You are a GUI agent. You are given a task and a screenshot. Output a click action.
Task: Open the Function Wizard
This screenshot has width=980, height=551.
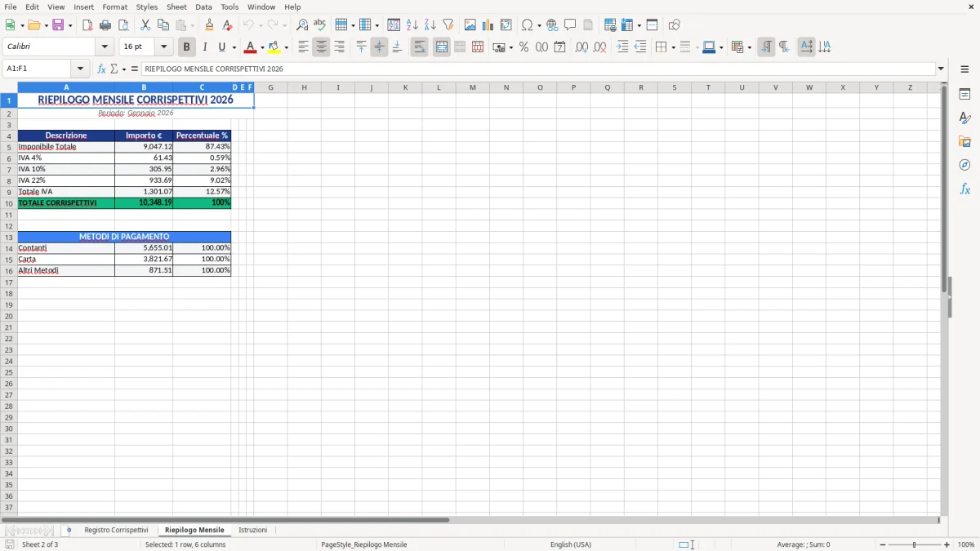point(102,69)
